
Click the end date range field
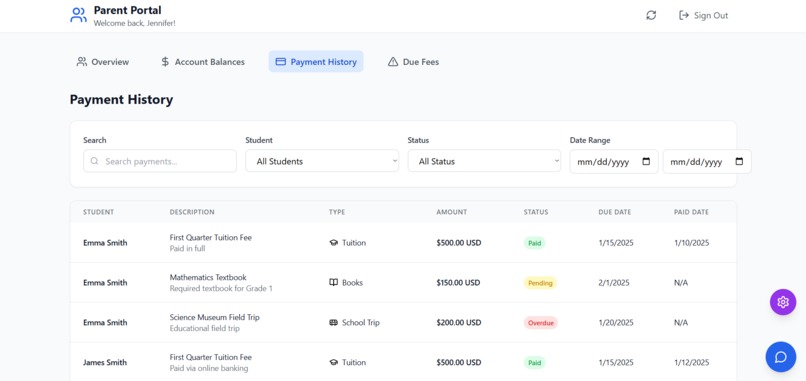[707, 161]
